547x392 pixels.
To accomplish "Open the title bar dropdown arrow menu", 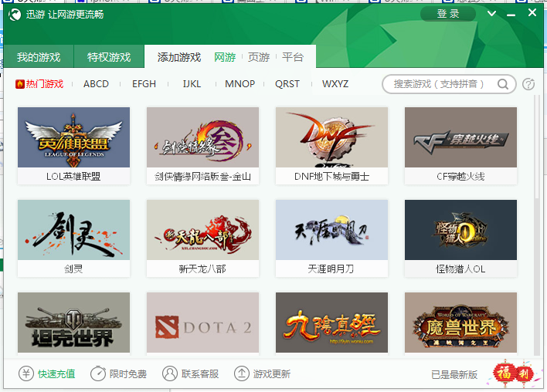I will 492,14.
